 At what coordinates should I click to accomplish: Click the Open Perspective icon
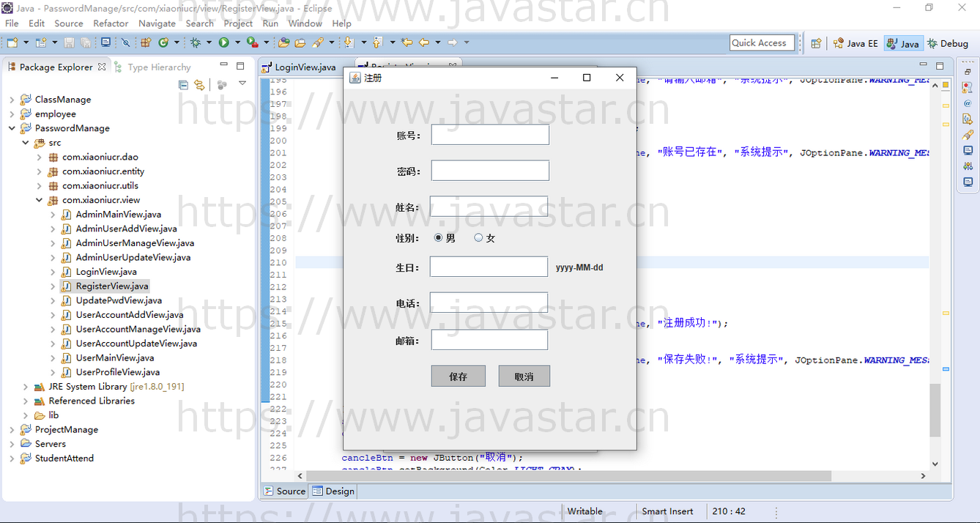tap(816, 43)
